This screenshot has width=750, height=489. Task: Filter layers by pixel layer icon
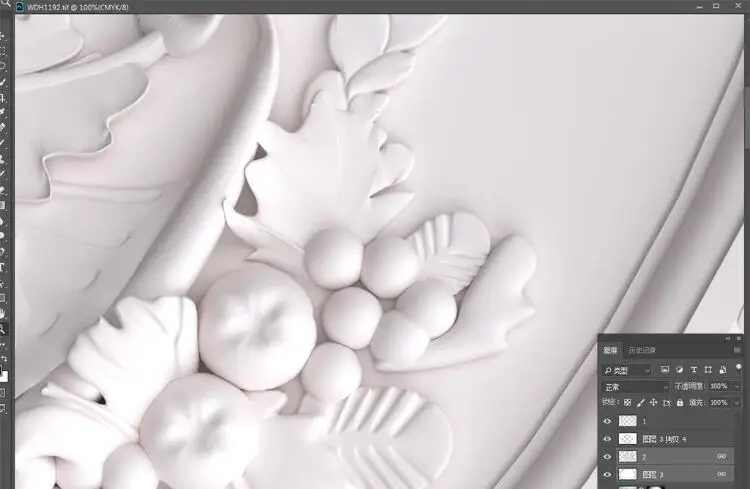click(665, 369)
